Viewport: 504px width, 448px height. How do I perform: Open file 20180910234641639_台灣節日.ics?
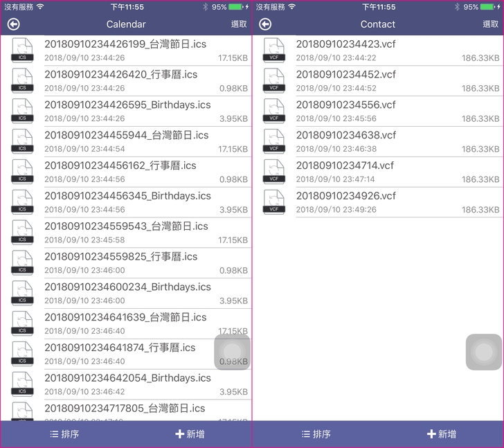point(126,323)
